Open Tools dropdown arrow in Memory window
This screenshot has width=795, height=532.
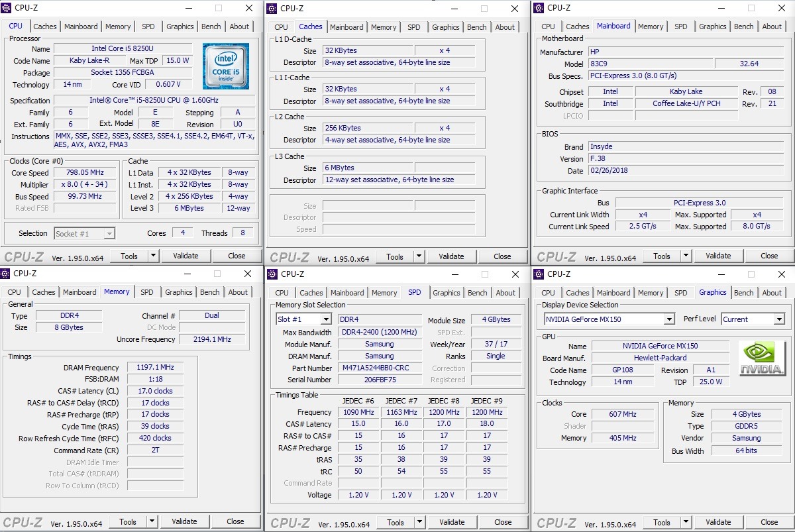click(152, 521)
